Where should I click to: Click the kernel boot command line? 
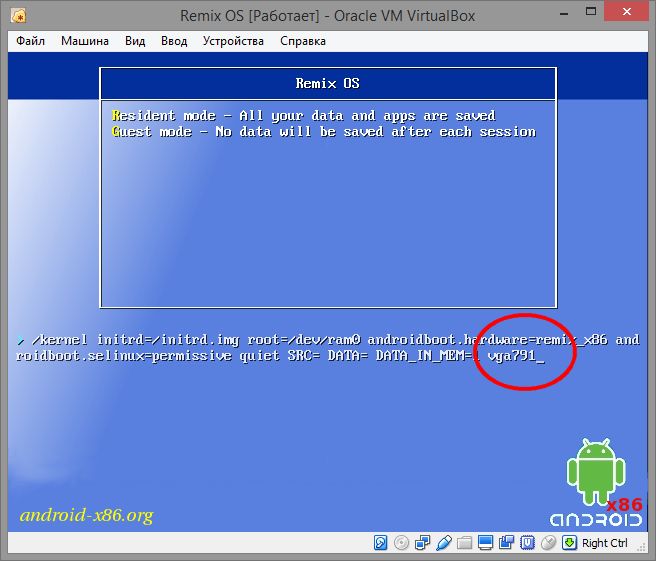[328, 348]
